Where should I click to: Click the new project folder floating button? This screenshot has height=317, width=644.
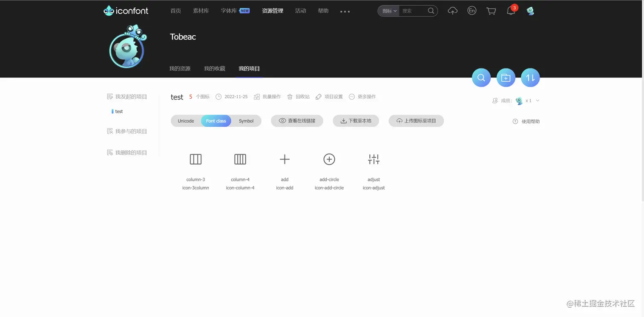506,77
